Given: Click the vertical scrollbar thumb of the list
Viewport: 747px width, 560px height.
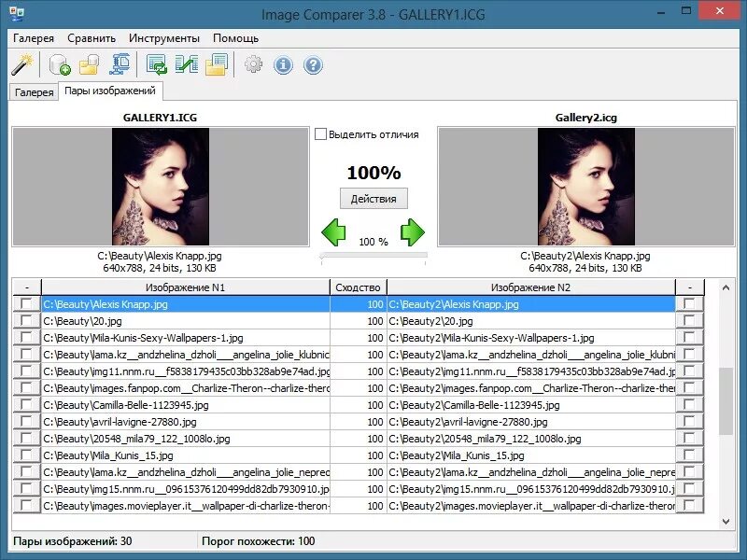Looking at the screenshot, I should pyautogui.click(x=726, y=400).
